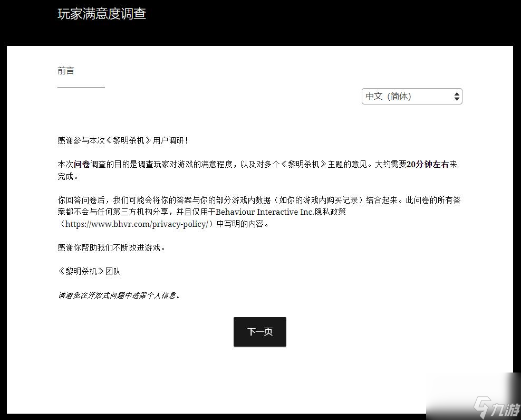Image resolution: width=521 pixels, height=420 pixels.
Task: Click the 前言 section heading
Action: pos(66,71)
